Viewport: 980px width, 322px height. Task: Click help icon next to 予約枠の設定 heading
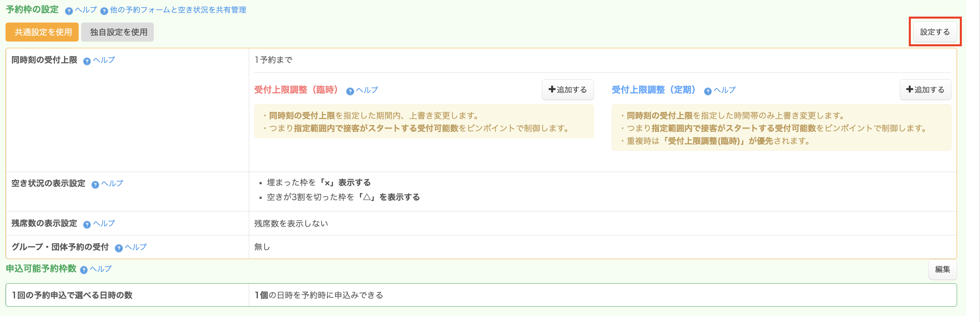[69, 11]
